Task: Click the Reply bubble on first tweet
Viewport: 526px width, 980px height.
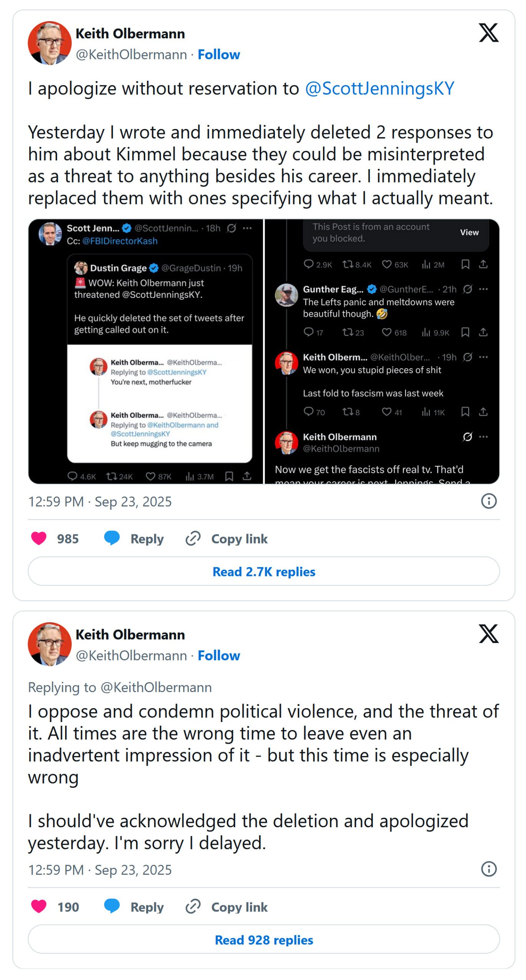Action: 112,538
